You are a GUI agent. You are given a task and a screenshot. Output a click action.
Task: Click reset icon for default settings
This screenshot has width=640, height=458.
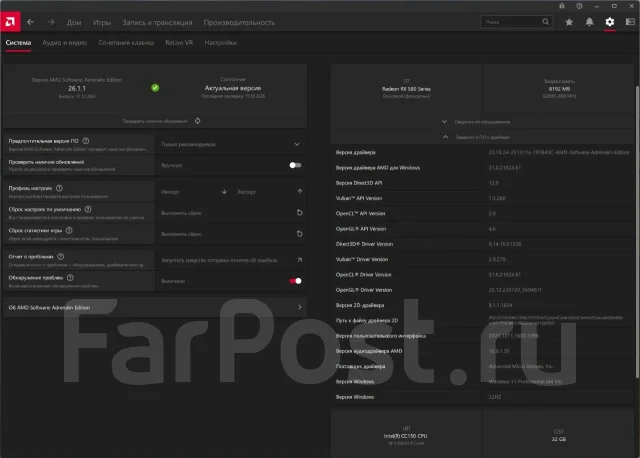tap(300, 213)
